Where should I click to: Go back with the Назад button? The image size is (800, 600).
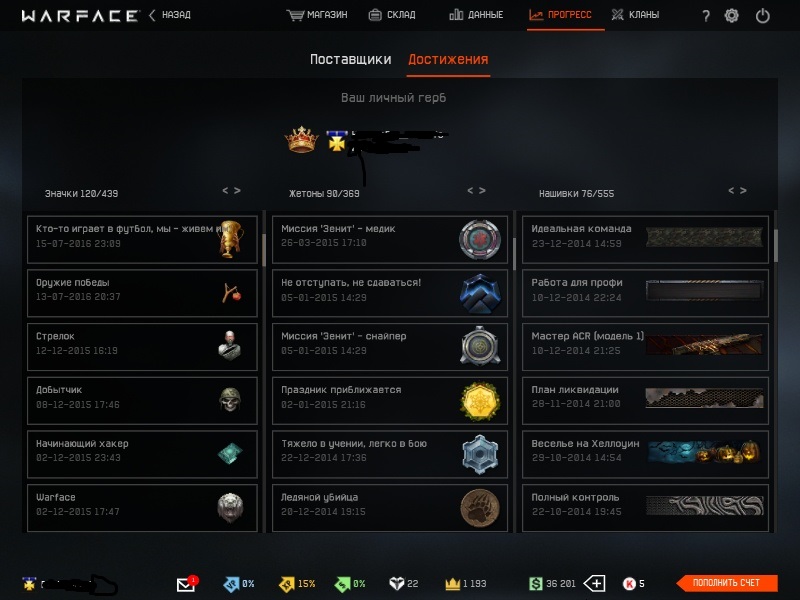coord(170,15)
